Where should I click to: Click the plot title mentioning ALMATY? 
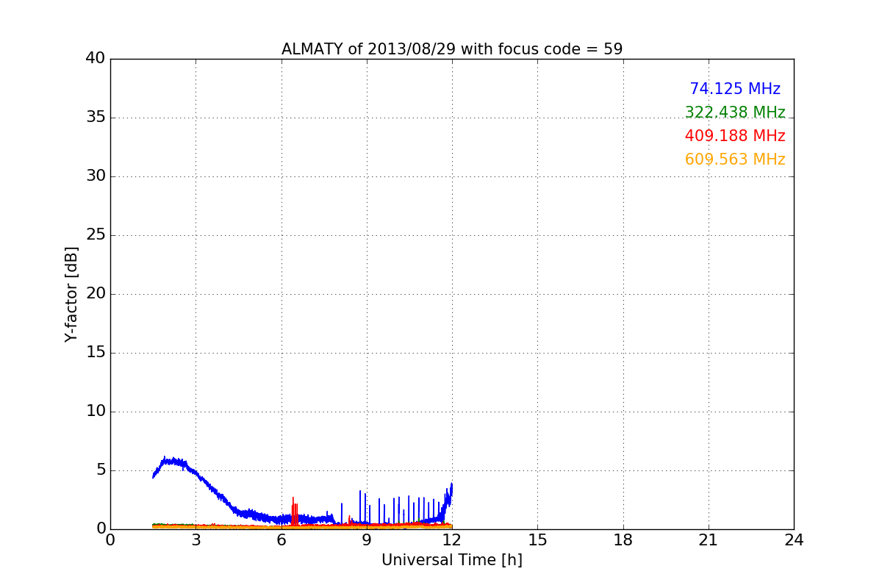point(452,49)
